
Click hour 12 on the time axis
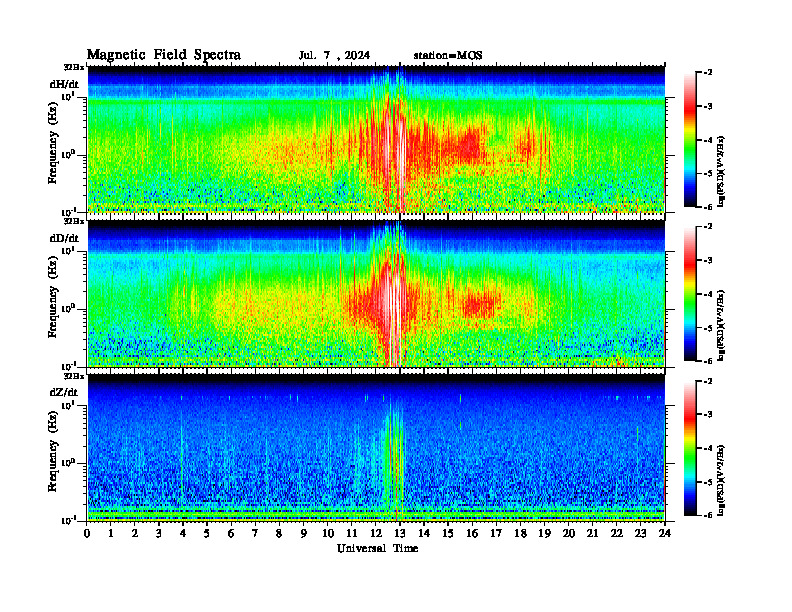coord(375,533)
